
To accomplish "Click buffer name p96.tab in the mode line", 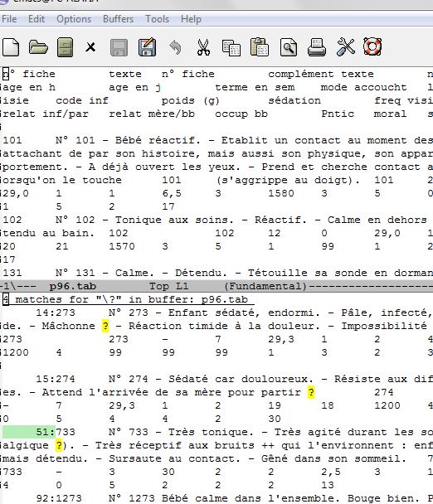I will click(73, 286).
